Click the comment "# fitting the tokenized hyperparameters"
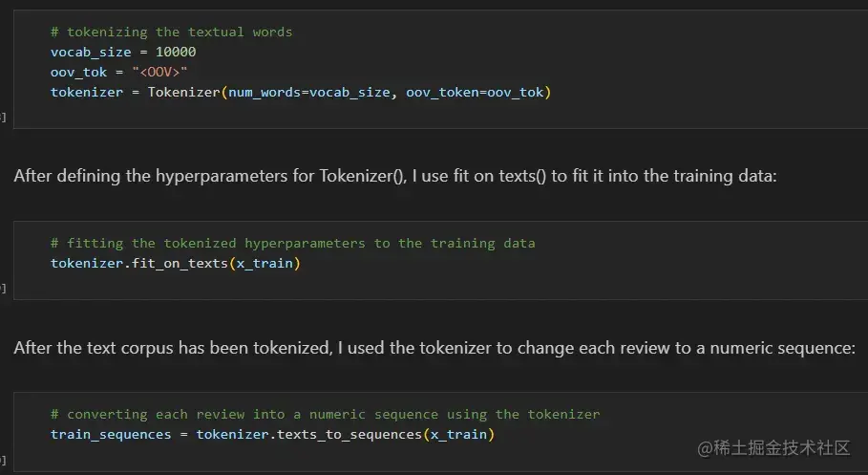 292,244
